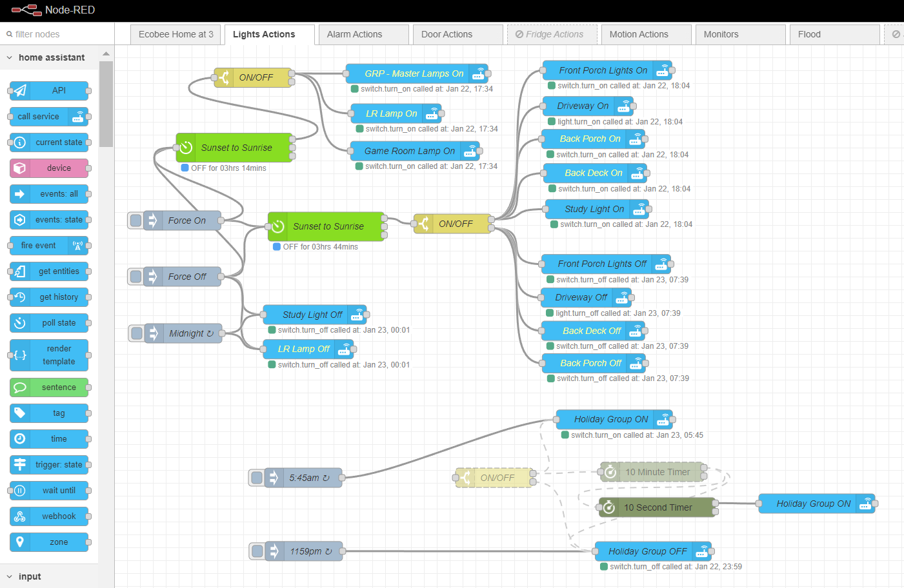Click the device node cube icon
Viewport: 904px width, 588px height.
(20, 168)
